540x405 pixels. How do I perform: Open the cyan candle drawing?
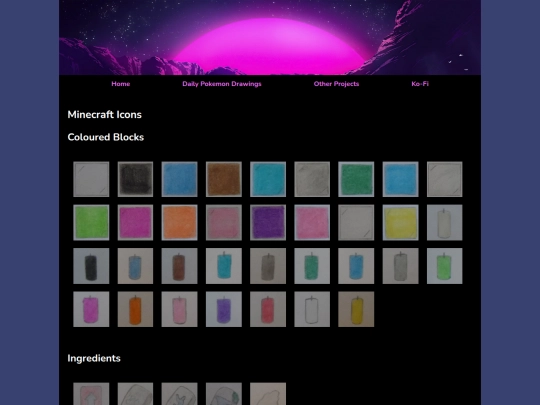224,266
